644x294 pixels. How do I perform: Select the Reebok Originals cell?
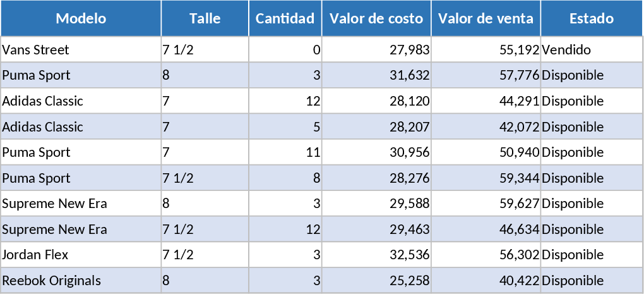point(52,281)
